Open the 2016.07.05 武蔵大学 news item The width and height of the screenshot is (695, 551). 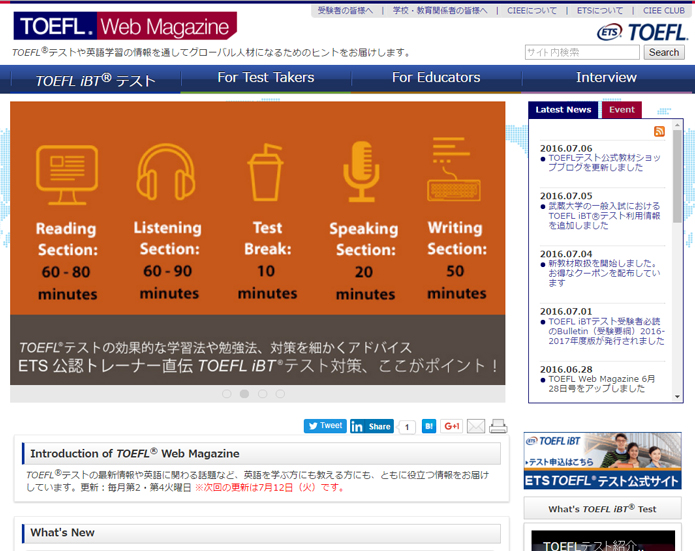point(604,216)
